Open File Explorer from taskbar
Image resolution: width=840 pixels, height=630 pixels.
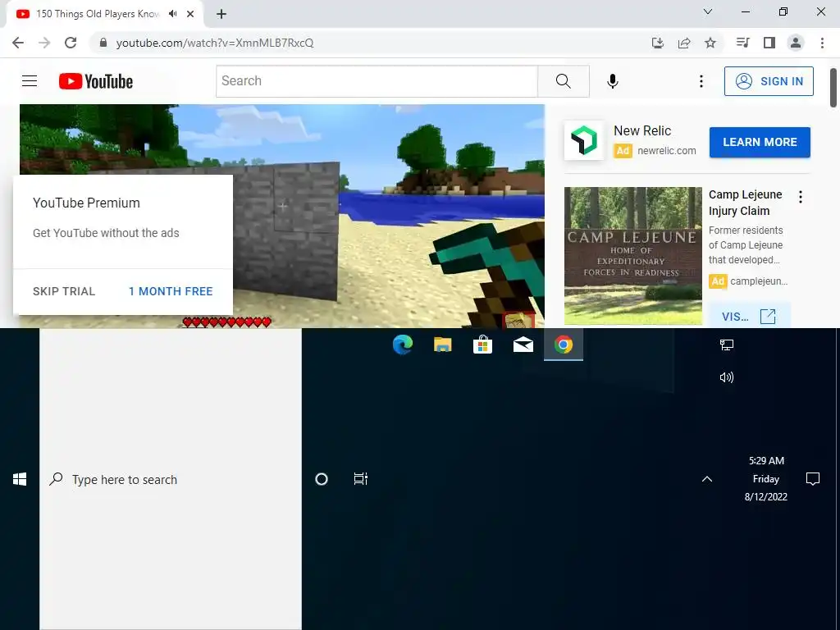point(442,345)
